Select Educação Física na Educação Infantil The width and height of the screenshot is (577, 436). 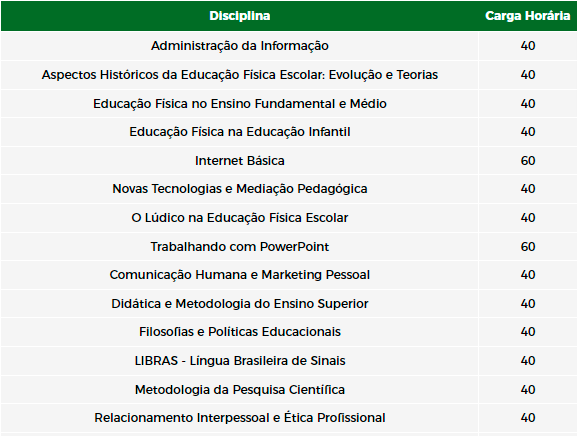[x=240, y=132]
